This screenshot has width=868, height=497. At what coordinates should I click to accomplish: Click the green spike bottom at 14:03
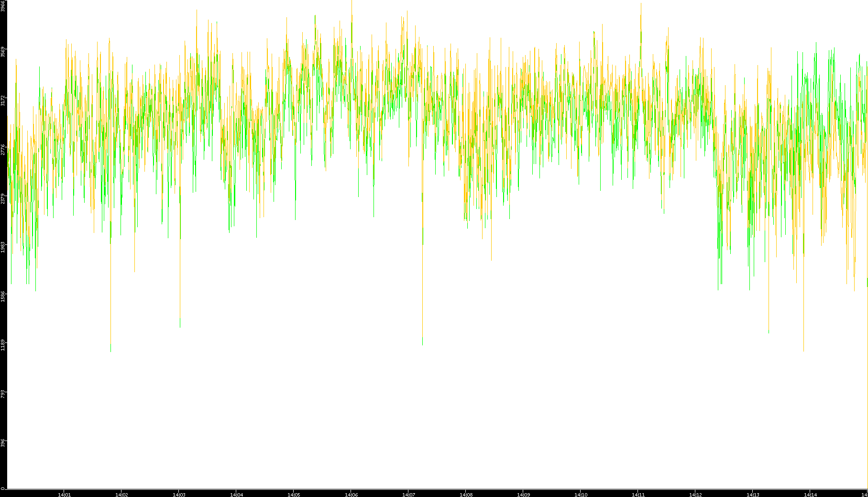coord(180,327)
